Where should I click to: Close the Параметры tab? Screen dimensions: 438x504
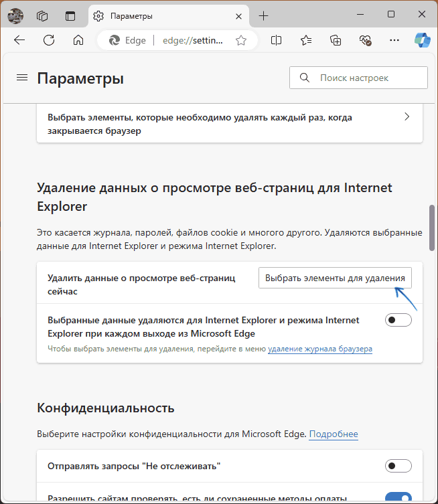point(238,16)
